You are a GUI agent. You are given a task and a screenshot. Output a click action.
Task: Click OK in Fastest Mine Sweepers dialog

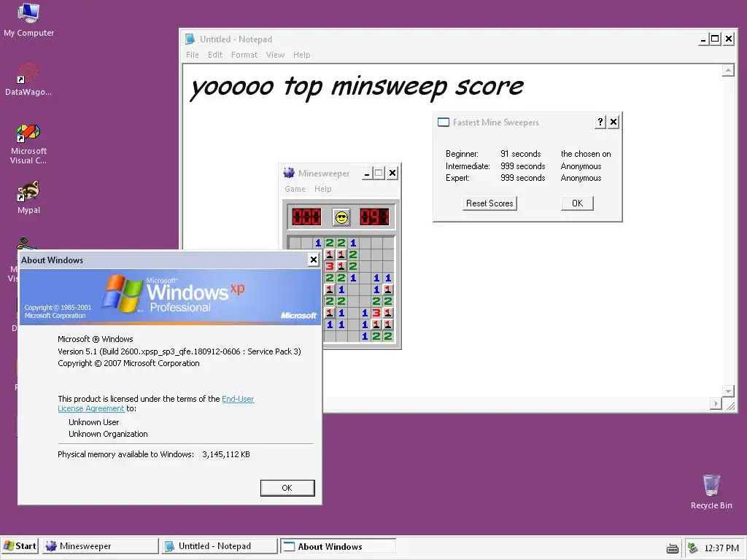pos(577,203)
